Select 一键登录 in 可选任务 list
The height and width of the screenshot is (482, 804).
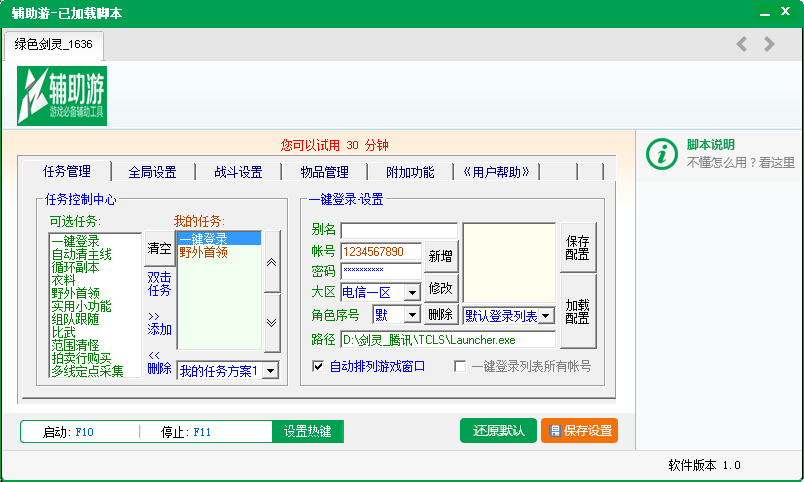point(75,241)
